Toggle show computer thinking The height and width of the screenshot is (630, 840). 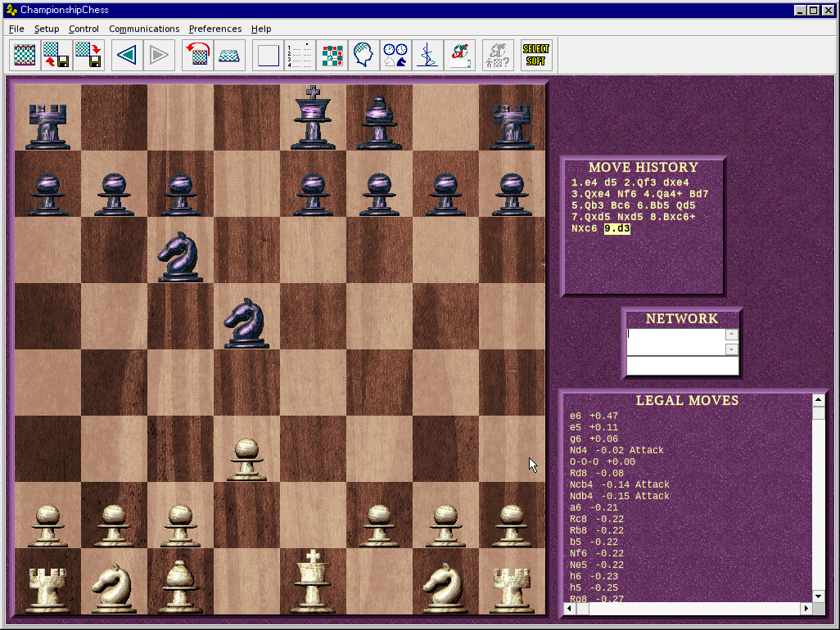[x=363, y=54]
